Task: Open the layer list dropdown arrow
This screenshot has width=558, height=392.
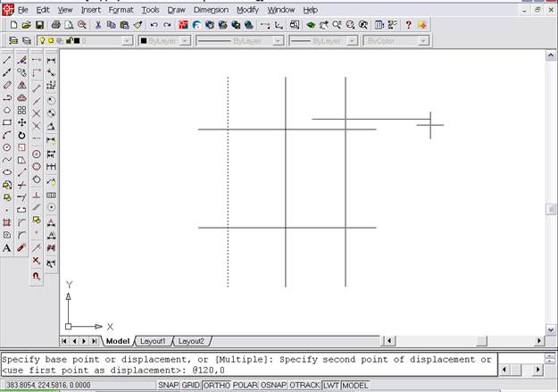Action: coord(127,41)
